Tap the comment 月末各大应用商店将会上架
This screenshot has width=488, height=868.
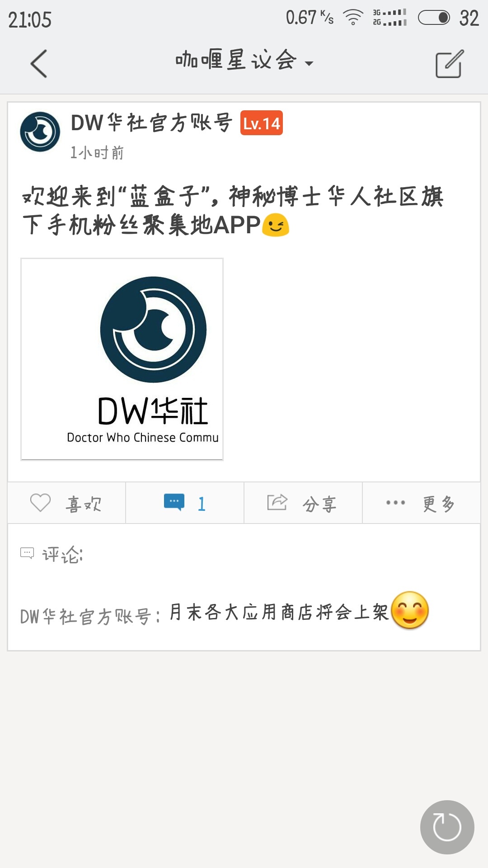coord(279,612)
